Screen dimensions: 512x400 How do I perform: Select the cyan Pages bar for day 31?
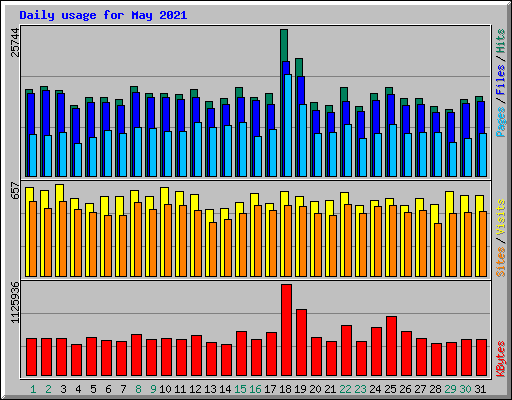tap(483, 155)
